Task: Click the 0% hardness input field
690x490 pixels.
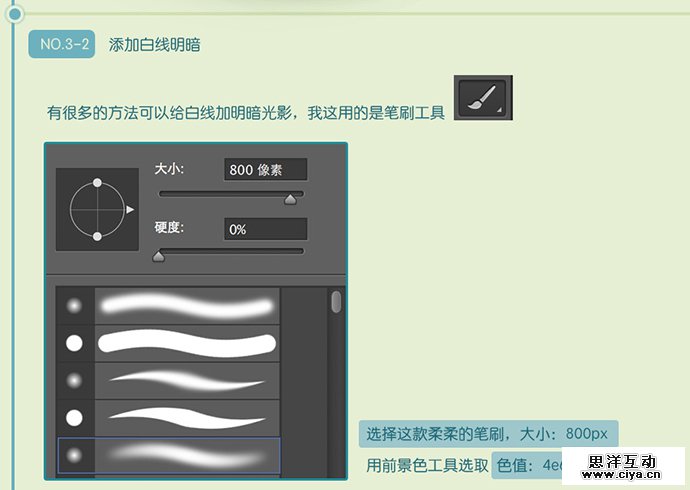Action: tap(265, 229)
